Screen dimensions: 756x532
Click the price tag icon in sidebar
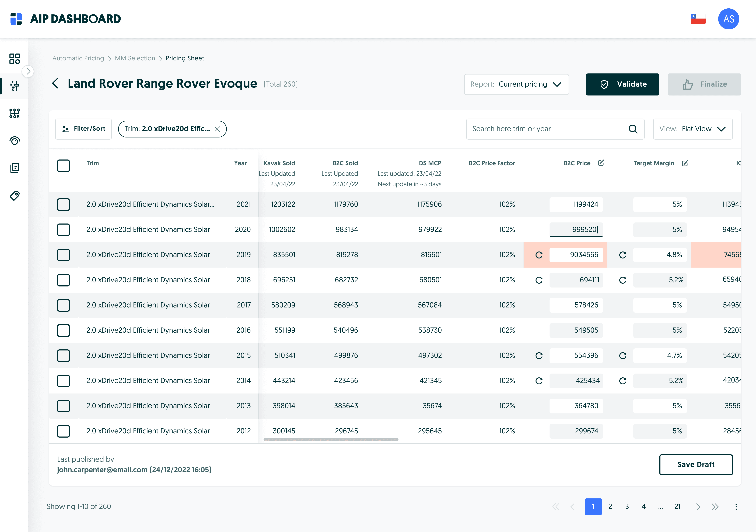[x=15, y=196]
